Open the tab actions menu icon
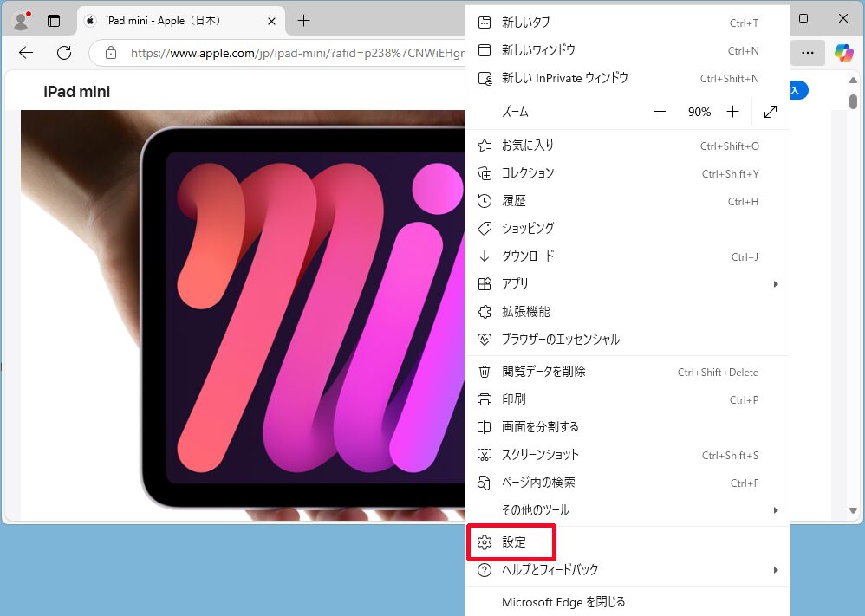Image resolution: width=865 pixels, height=616 pixels. pos(54,21)
